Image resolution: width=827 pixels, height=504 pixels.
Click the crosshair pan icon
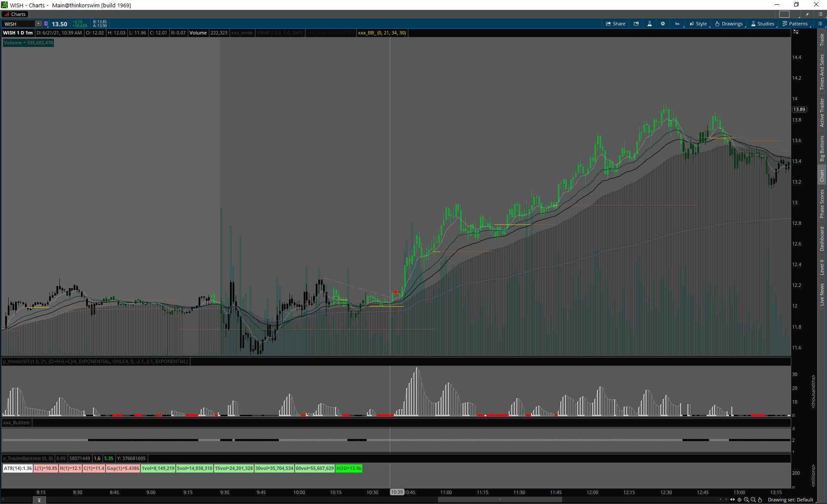click(740, 500)
